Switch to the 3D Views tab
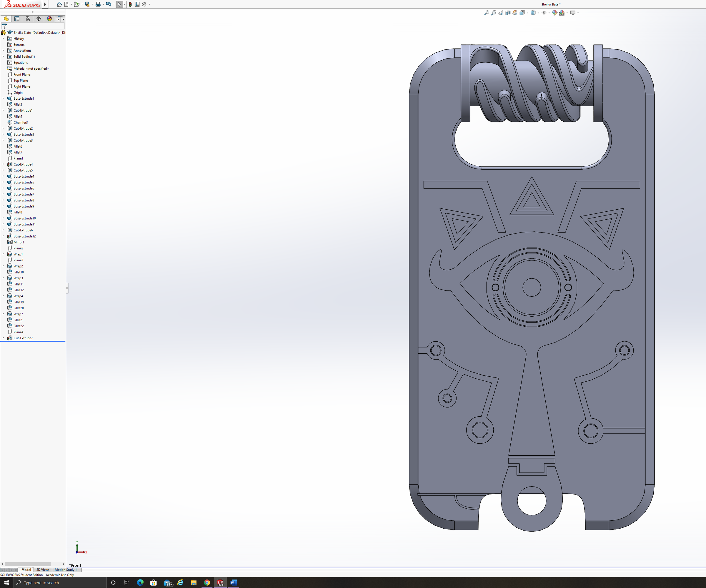Screen dimensions: 706x588 pos(43,569)
